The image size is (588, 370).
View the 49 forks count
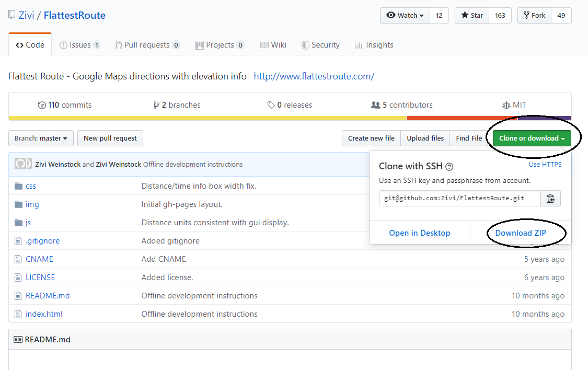click(x=561, y=15)
